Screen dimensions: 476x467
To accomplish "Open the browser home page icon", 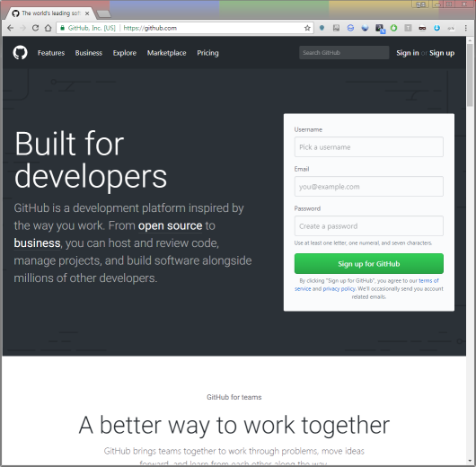I will [x=48, y=28].
